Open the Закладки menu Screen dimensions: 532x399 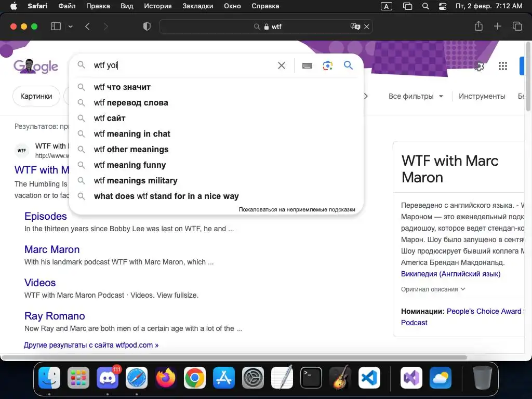pos(198,6)
